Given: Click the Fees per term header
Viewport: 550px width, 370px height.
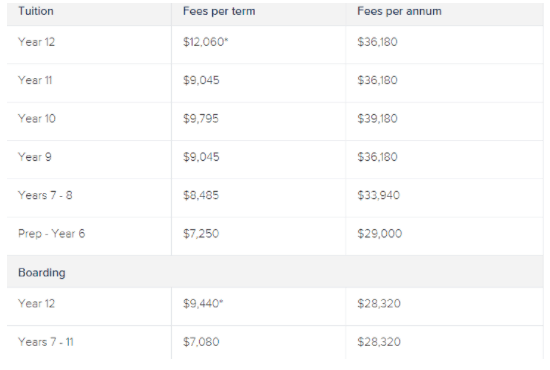Looking at the screenshot, I should click(x=219, y=11).
